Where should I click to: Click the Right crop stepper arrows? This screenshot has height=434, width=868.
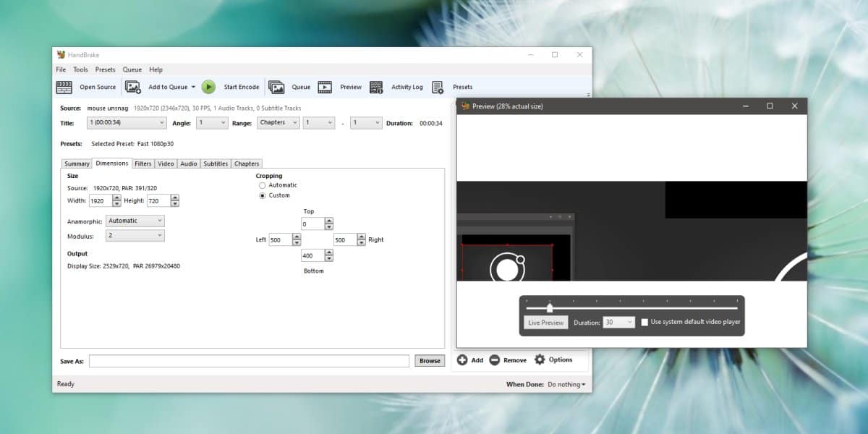362,239
